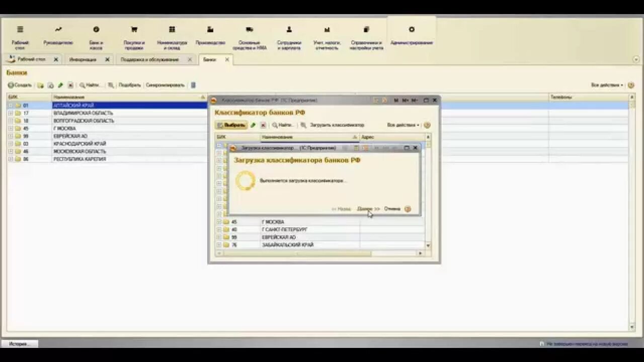Expand the 17 ВЛАДИМИРСКАЯ ОБЛАСТЬ group
This screenshot has width=644, height=362.
coord(10,113)
